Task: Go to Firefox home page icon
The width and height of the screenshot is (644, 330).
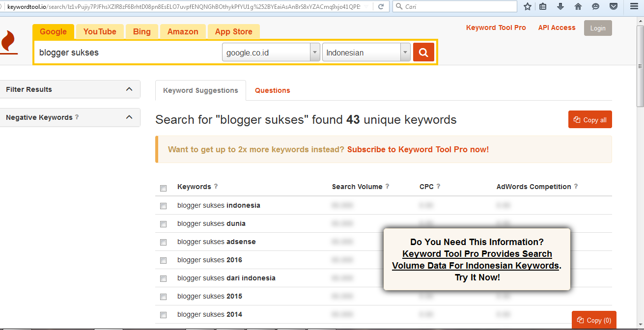Action: pyautogui.click(x=578, y=7)
